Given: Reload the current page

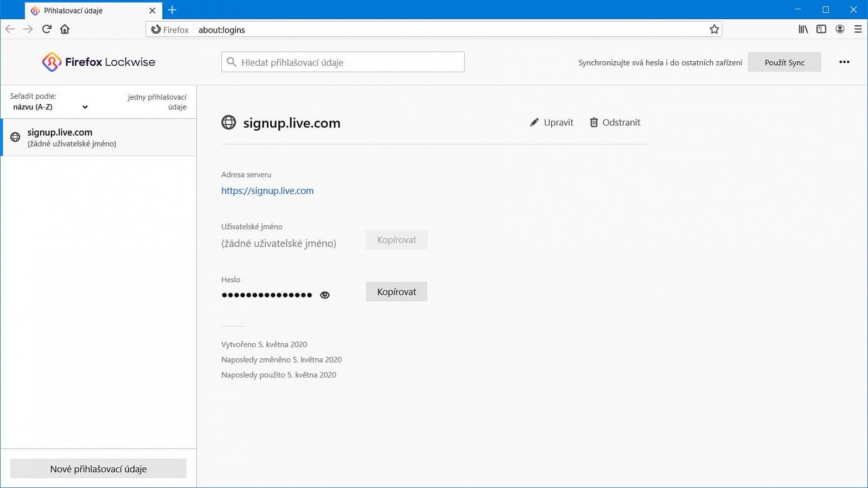Looking at the screenshot, I should click(47, 29).
